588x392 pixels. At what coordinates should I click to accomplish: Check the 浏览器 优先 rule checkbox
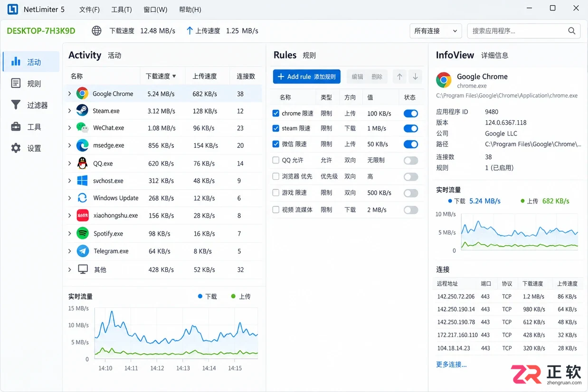point(275,176)
